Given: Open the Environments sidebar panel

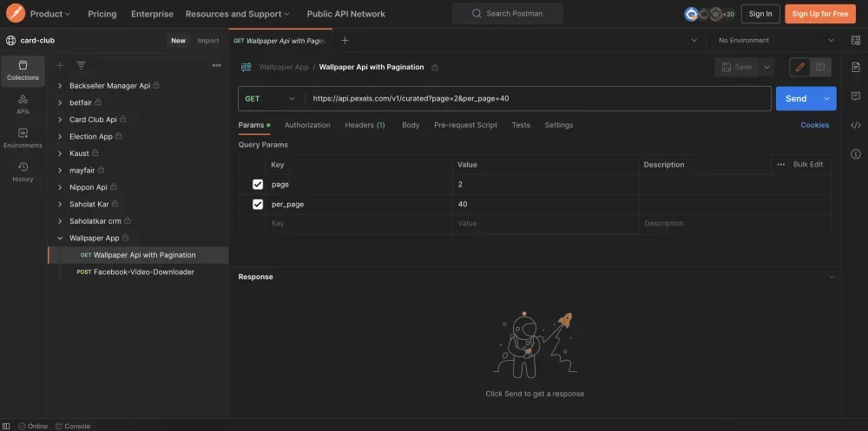Looking at the screenshot, I should [x=23, y=138].
